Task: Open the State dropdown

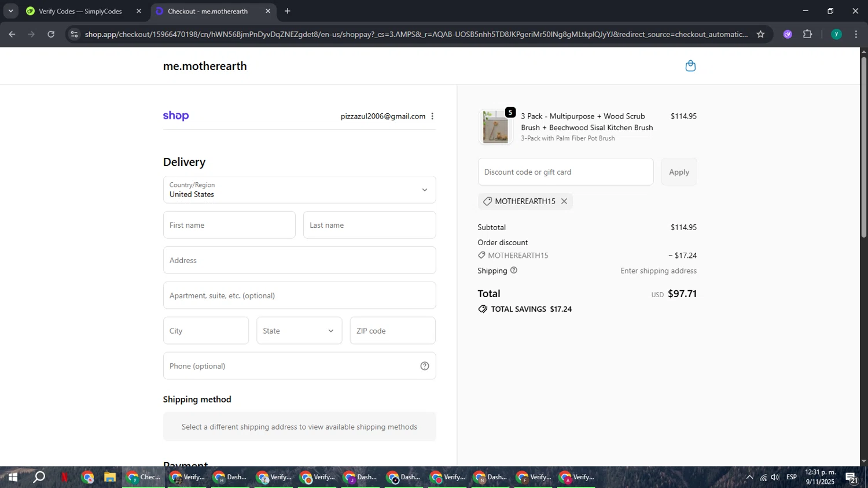Action: click(x=299, y=331)
